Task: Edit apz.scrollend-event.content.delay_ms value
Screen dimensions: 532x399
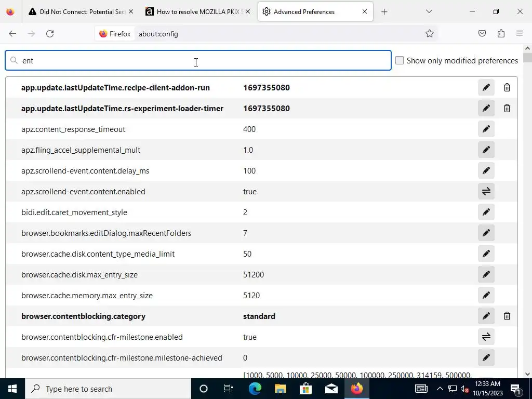Action: click(486, 170)
